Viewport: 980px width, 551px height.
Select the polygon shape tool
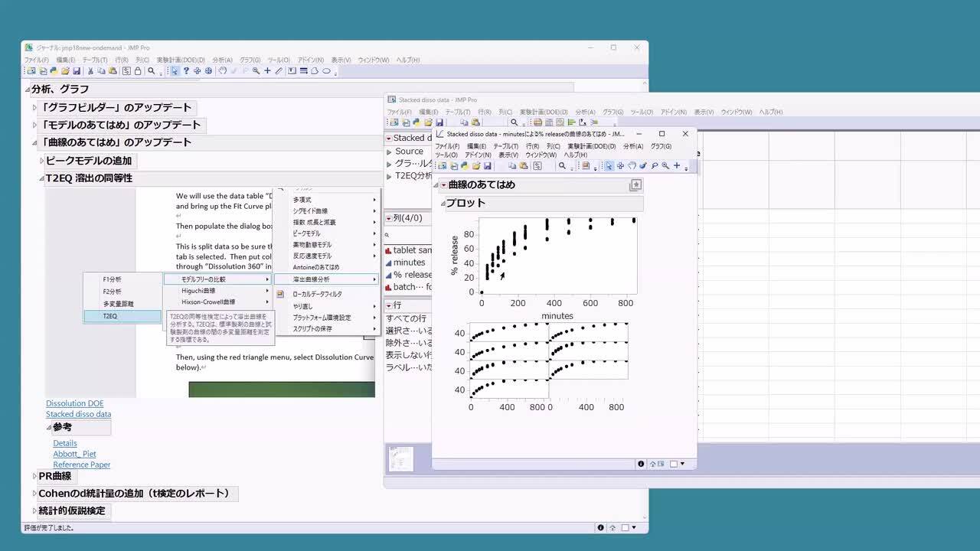coord(314,70)
